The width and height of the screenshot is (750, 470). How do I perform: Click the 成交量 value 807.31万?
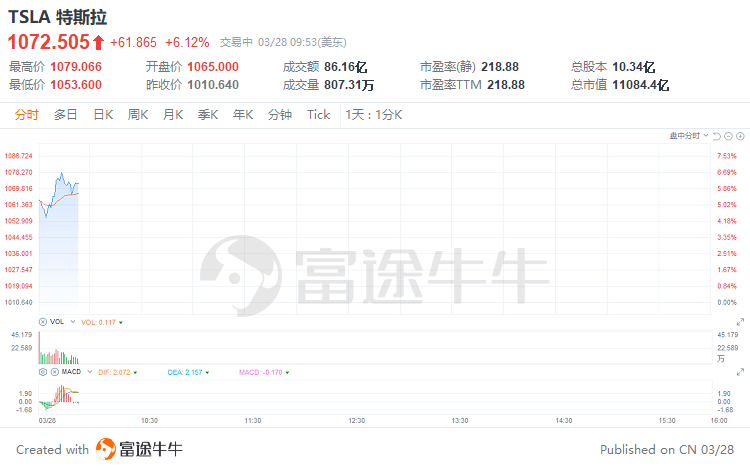(349, 85)
